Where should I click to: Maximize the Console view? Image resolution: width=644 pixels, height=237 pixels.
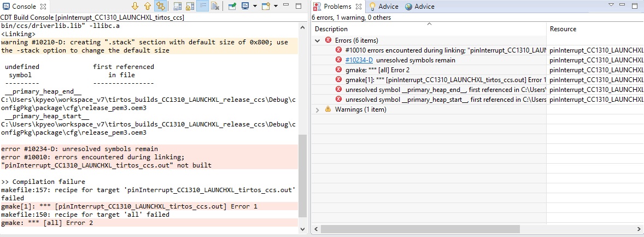[298, 5]
